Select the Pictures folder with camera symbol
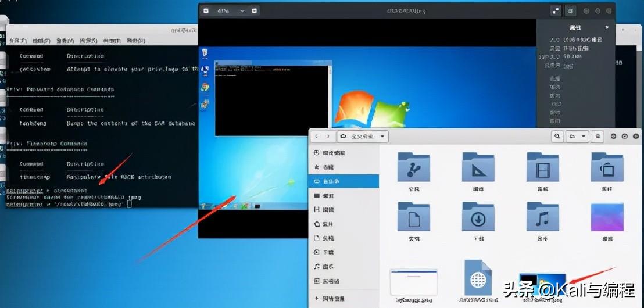The image size is (644, 308). tap(607, 171)
